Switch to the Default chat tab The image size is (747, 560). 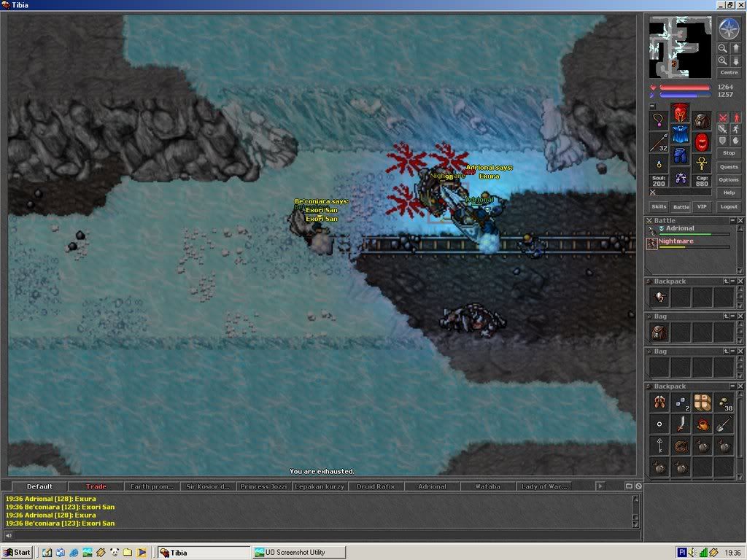tap(39, 486)
